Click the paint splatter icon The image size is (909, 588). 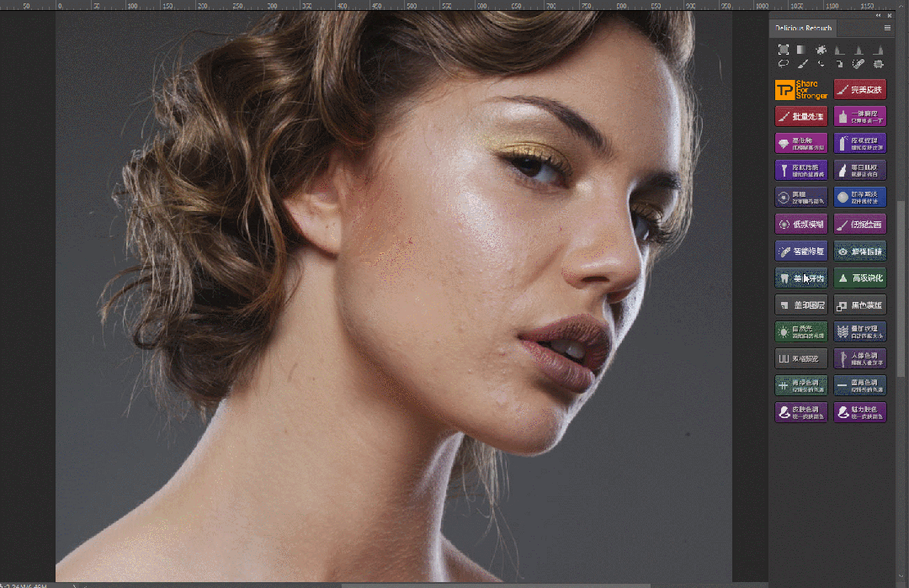(x=821, y=50)
